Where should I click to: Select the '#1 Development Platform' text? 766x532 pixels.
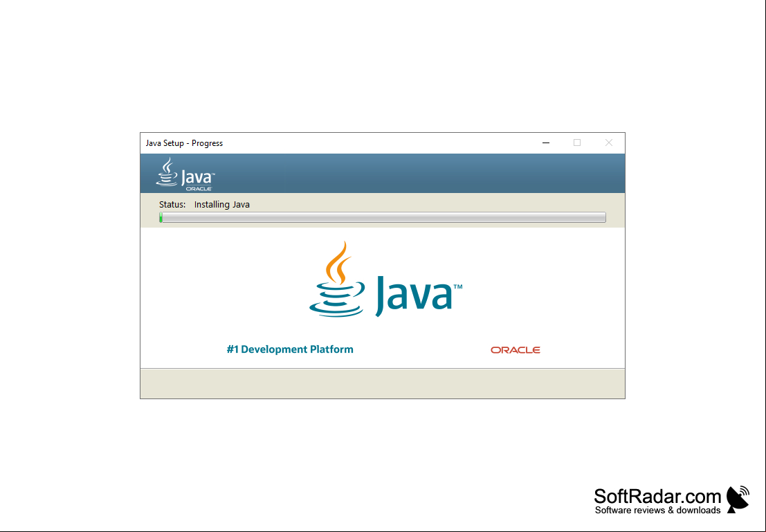290,349
